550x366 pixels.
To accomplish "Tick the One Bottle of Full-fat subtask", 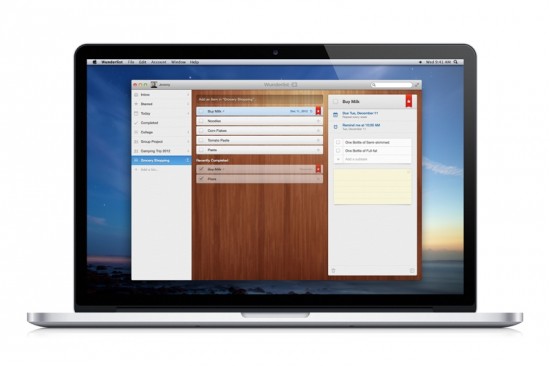I will [338, 151].
